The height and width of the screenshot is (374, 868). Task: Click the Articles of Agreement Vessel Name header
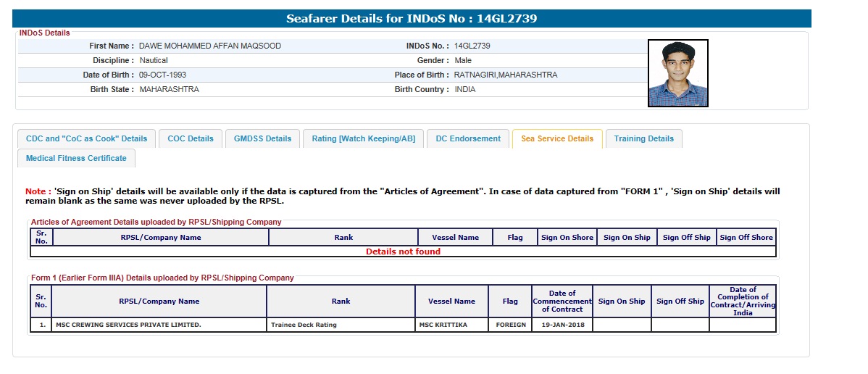pos(455,237)
